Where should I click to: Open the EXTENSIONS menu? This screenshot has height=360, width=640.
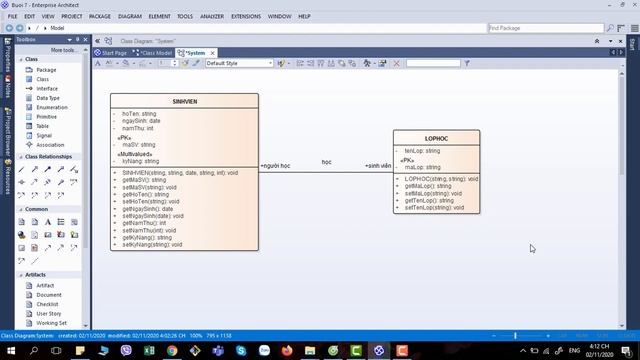tap(246, 16)
